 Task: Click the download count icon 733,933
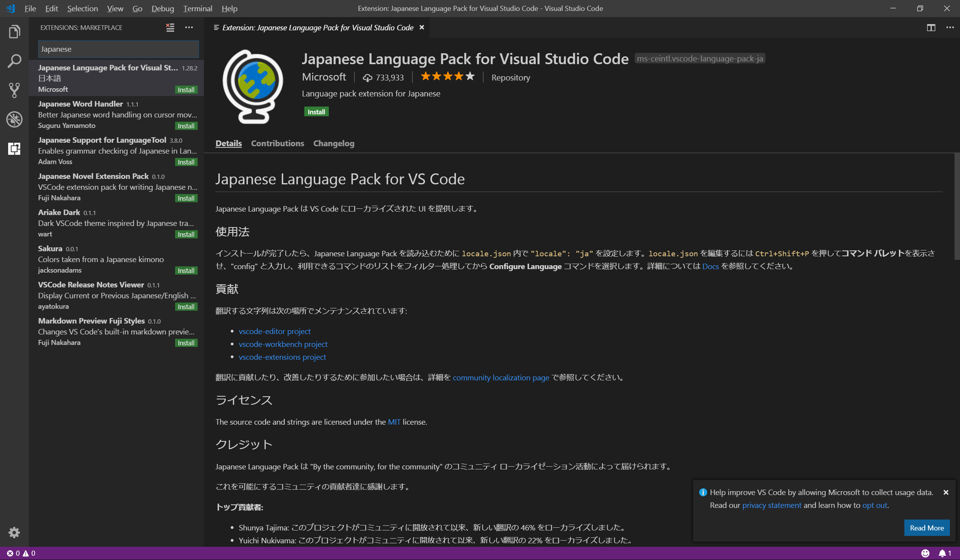pyautogui.click(x=367, y=78)
